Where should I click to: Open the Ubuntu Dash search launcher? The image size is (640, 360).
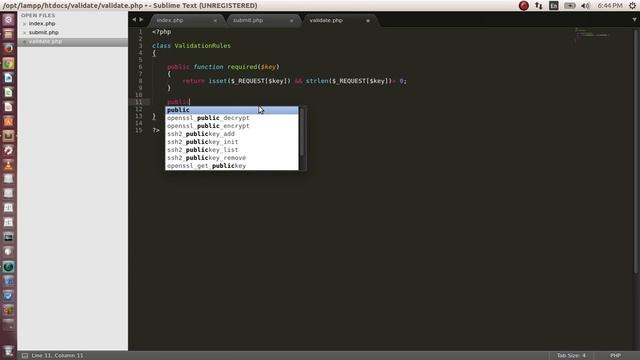point(8,20)
